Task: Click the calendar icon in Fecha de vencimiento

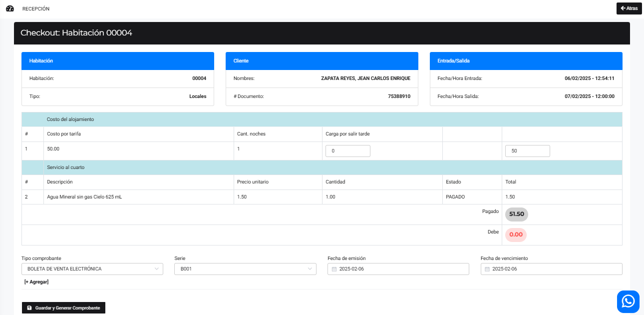Action: point(488,269)
